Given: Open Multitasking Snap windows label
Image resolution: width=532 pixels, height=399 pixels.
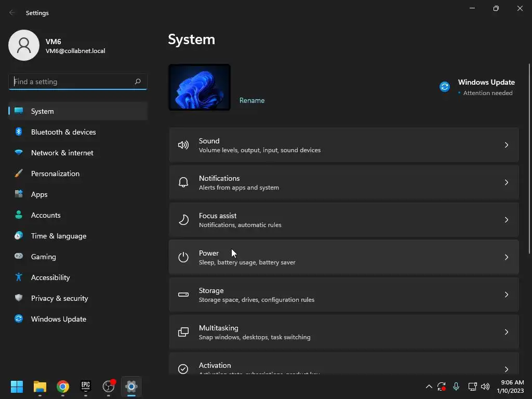Looking at the screenshot, I should coord(255,337).
